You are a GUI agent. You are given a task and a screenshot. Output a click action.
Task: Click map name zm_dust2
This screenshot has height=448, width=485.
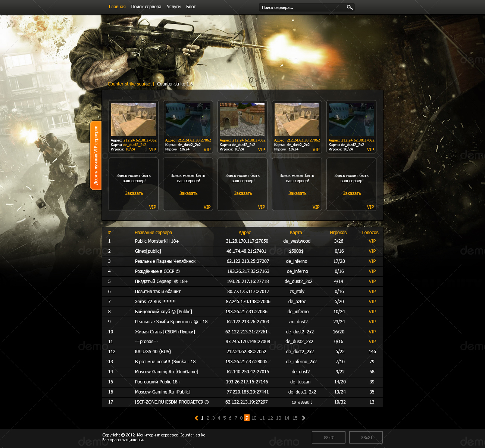[298, 322]
